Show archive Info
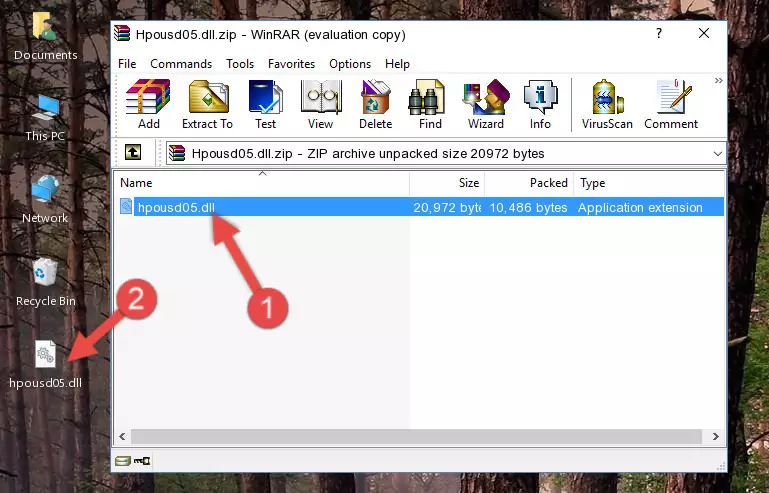 [x=540, y=104]
